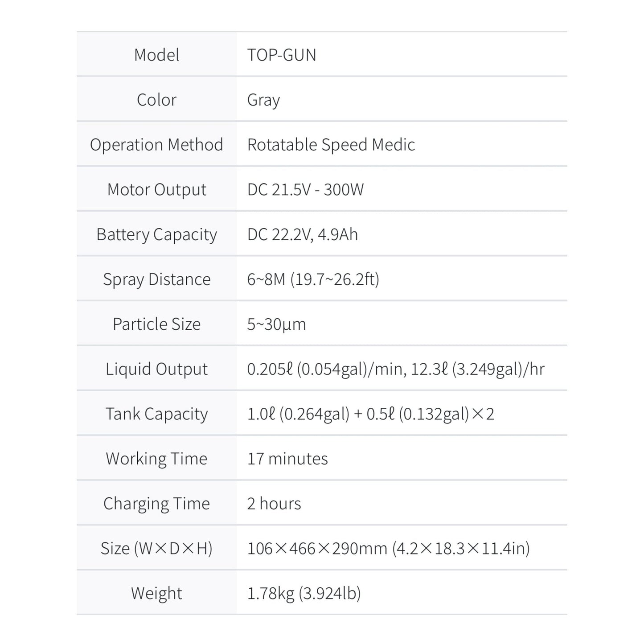
Task: Click the Operation Method label
Action: (x=156, y=145)
